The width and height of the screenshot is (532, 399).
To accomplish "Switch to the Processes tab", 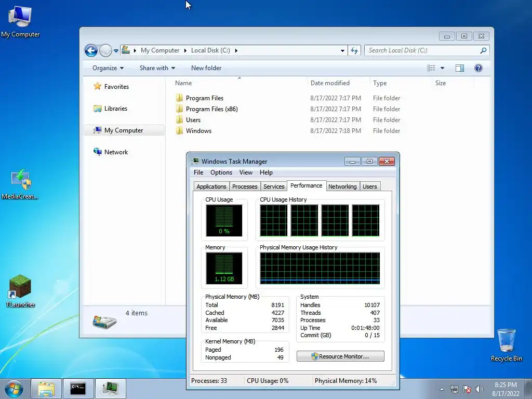I will (x=245, y=187).
